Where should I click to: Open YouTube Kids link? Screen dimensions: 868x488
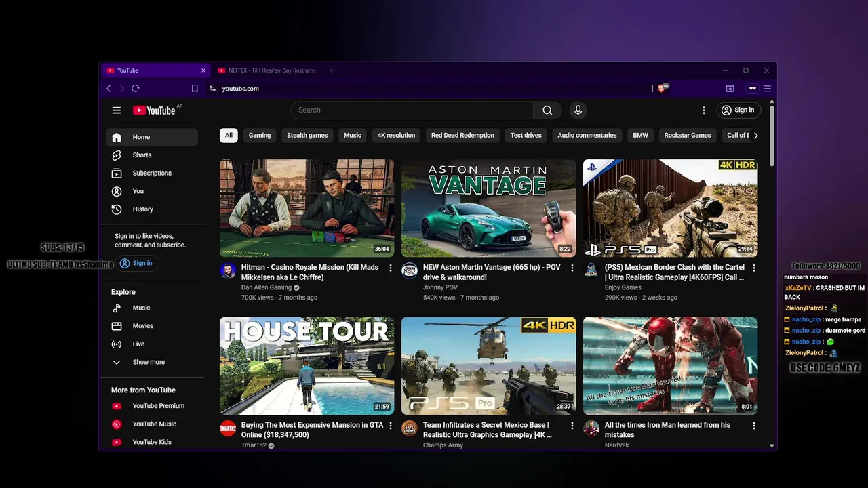pos(152,442)
